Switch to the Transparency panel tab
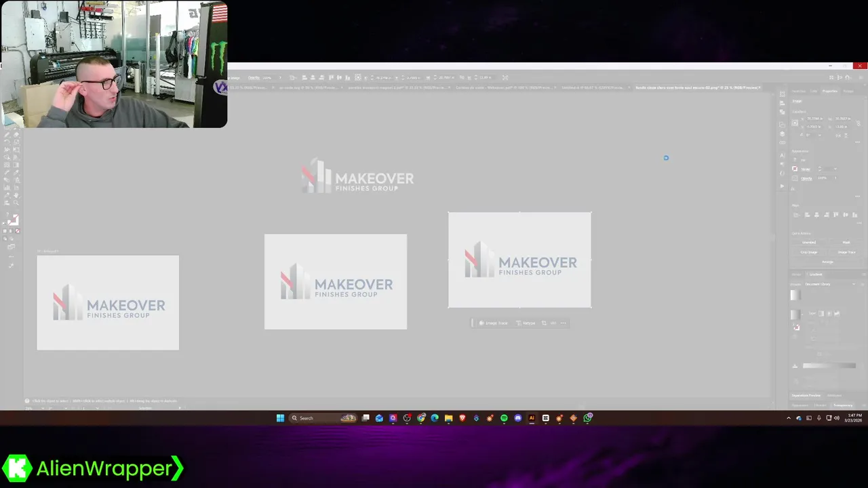Screen dimensions: 868x488 click(843, 405)
